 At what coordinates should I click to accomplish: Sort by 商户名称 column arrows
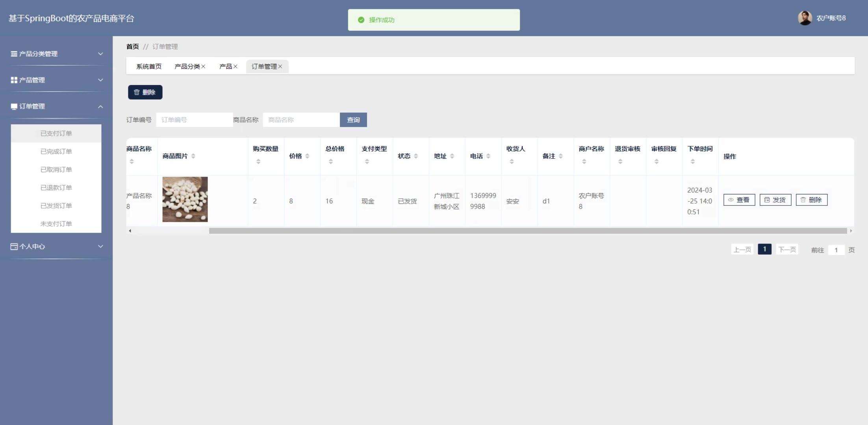pos(584,161)
